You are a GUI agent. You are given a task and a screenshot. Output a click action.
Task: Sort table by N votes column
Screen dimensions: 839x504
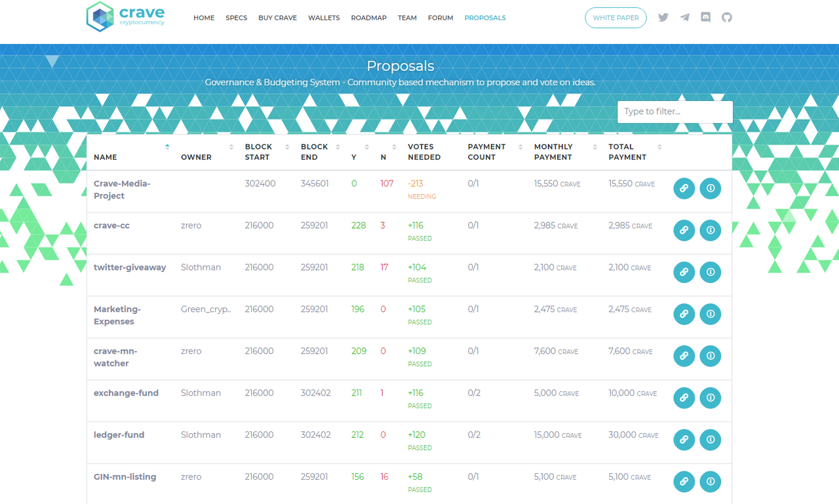[x=388, y=152]
